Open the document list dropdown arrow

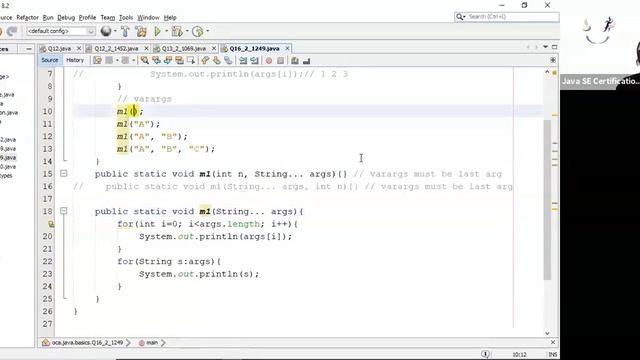[545, 47]
